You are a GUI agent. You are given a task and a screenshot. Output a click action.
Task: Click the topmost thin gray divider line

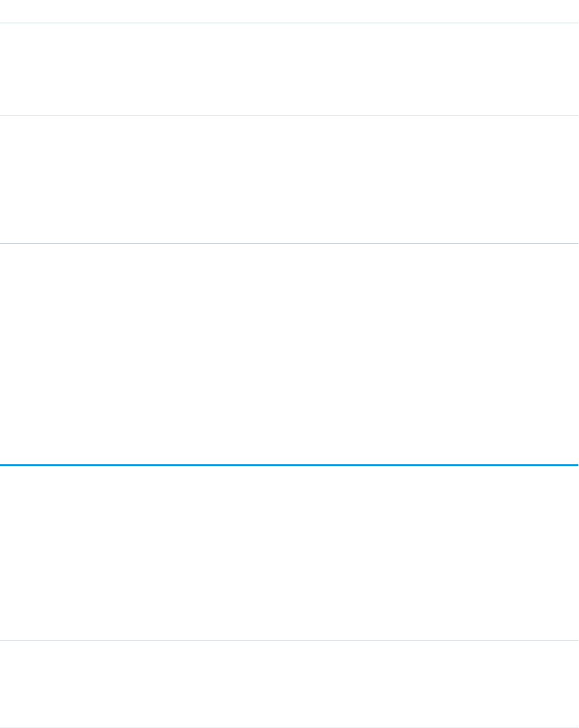pyautogui.click(x=289, y=23)
